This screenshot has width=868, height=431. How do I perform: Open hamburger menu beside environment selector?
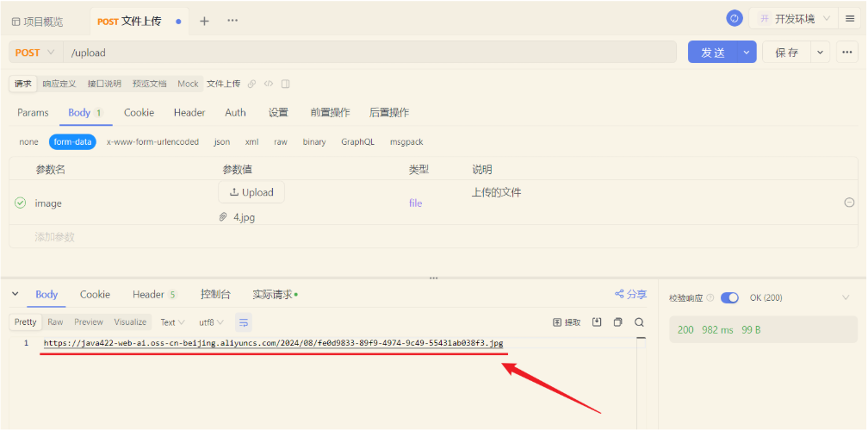[850, 19]
